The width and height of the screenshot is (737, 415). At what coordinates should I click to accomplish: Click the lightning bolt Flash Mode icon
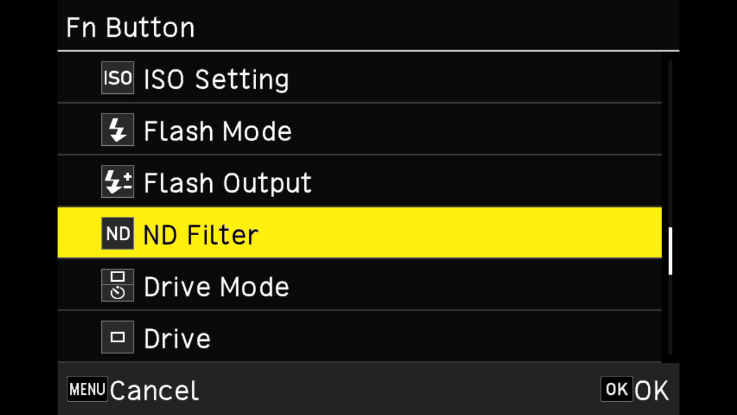(117, 131)
